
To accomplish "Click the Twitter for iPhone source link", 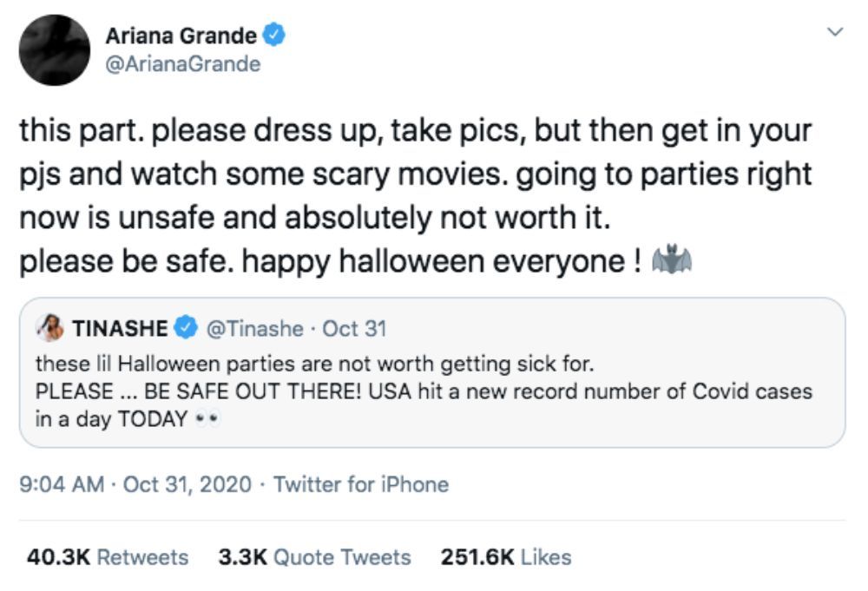I will coord(361,484).
